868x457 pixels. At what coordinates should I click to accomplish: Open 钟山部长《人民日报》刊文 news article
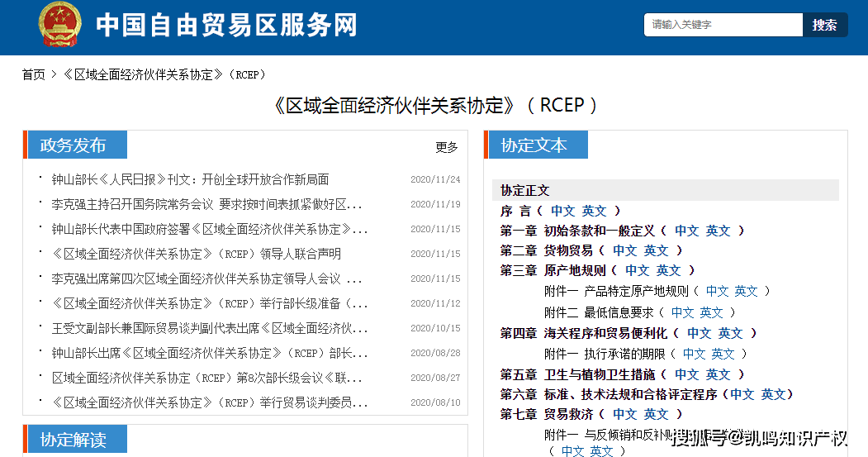(x=190, y=179)
